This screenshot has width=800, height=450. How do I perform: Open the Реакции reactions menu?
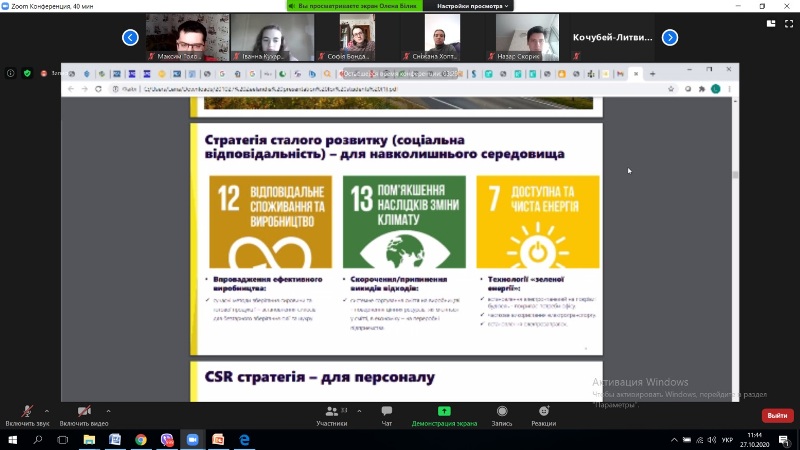coord(543,415)
